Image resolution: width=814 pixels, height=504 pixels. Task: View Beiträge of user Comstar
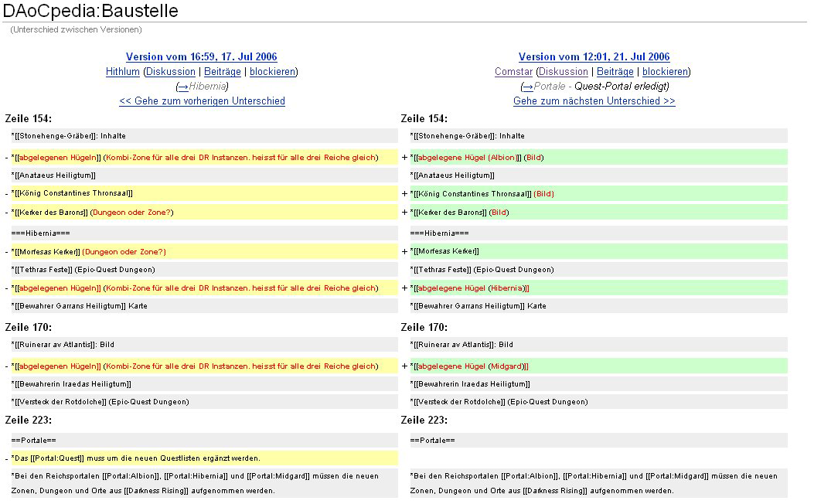[615, 71]
